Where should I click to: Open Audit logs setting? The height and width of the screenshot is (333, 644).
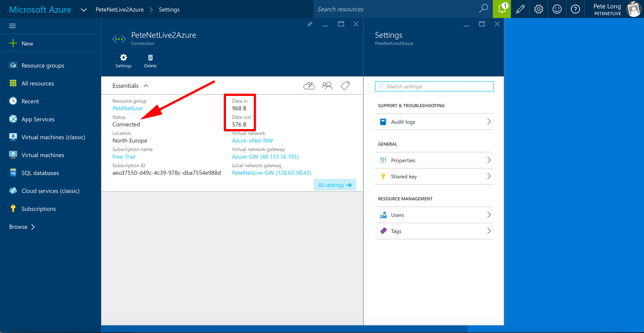(x=434, y=122)
